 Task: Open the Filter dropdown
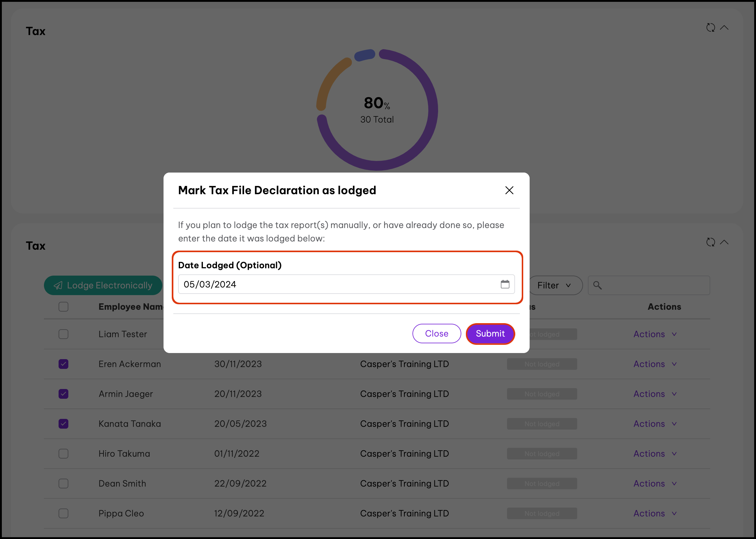click(x=554, y=285)
